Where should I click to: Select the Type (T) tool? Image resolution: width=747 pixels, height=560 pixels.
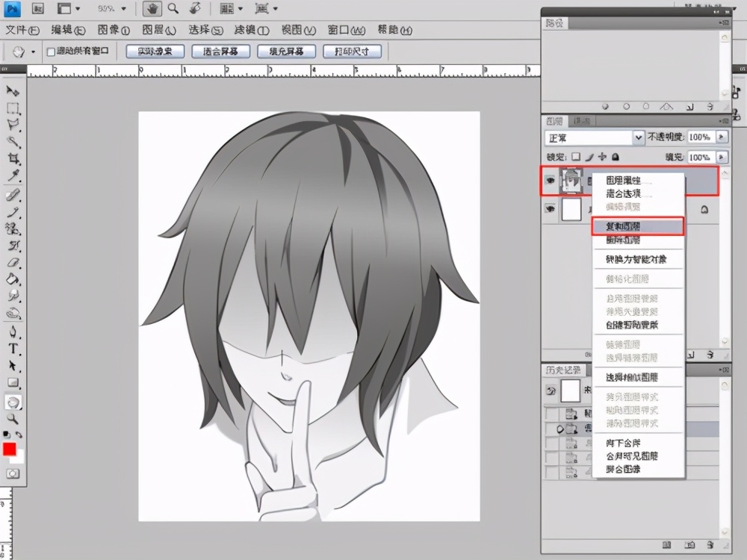click(13, 349)
